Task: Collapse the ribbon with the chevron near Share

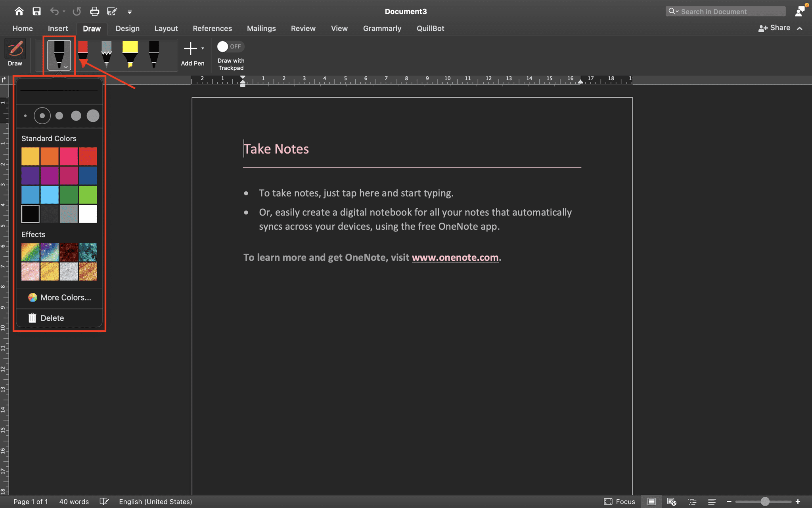Action: (800, 28)
